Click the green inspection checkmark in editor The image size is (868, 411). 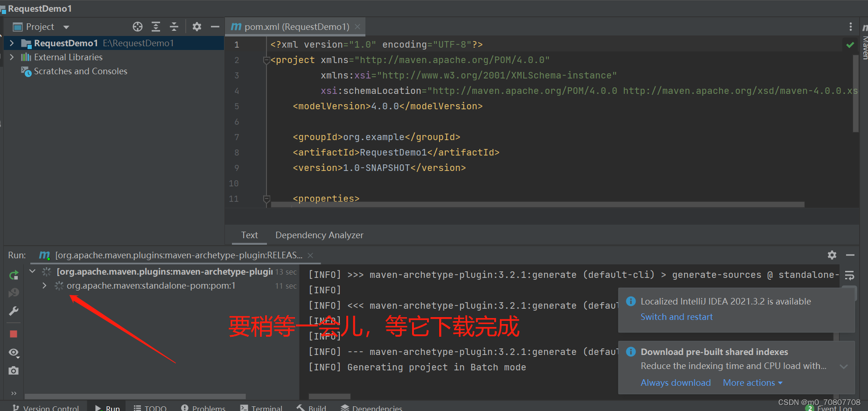(x=850, y=45)
